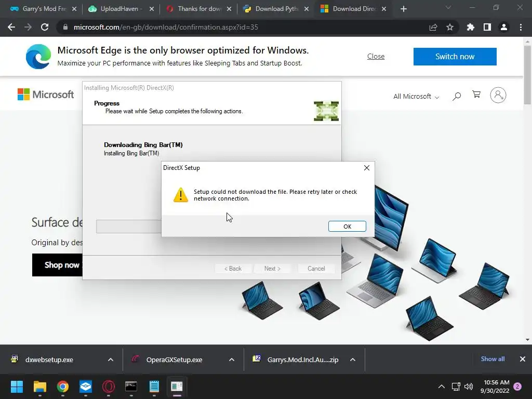Reload the current page
Viewport: 532px width, 399px height.
(45, 27)
